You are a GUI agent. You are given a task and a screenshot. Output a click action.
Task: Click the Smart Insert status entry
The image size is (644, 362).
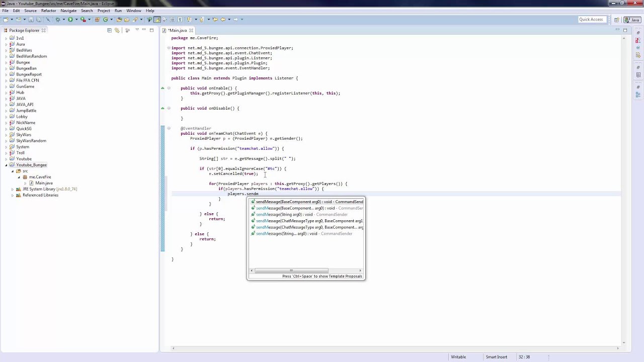tap(496, 357)
